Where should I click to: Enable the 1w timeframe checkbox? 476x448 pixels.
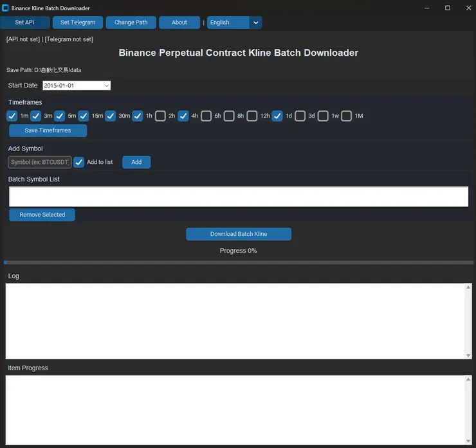323,116
